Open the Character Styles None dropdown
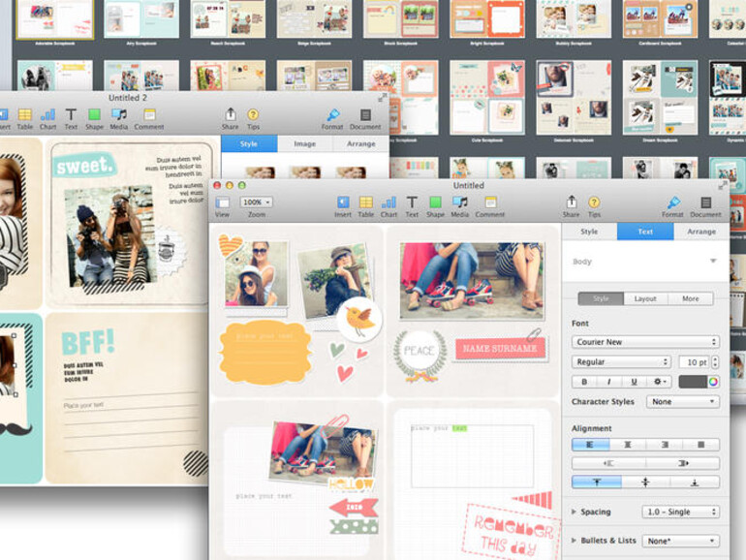 coord(683,401)
